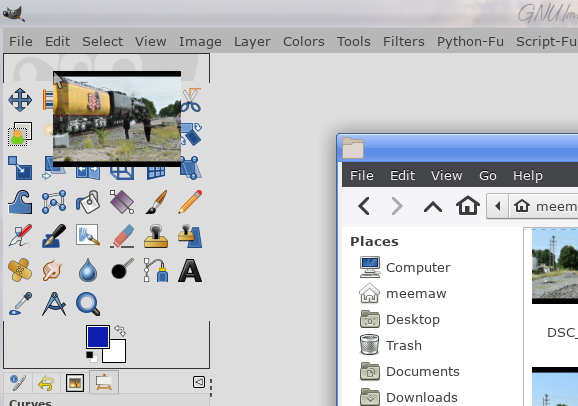The width and height of the screenshot is (578, 406).
Task: Select the Paintbrush tool
Action: click(156, 202)
